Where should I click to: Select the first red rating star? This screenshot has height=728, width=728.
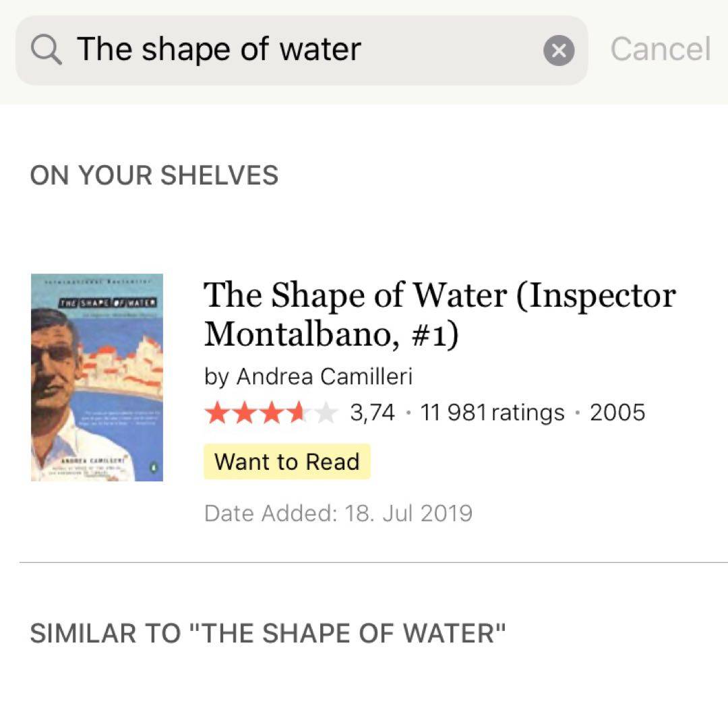pos(216,413)
